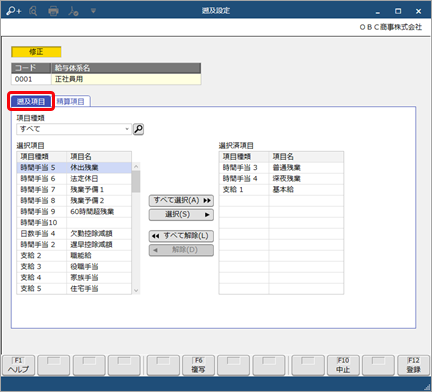This screenshot has height=392, width=432.
Task: Select the 時間手当 6 法定休日 row
Action: click(x=74, y=179)
